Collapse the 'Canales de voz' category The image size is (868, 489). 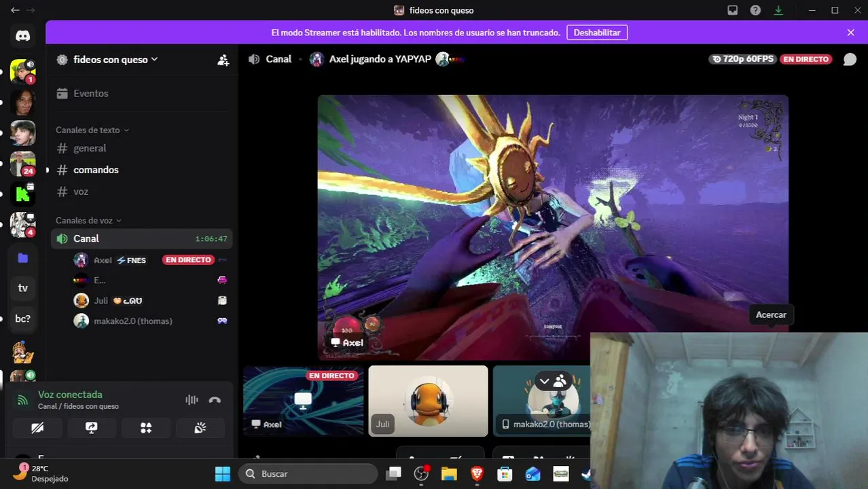click(88, 220)
